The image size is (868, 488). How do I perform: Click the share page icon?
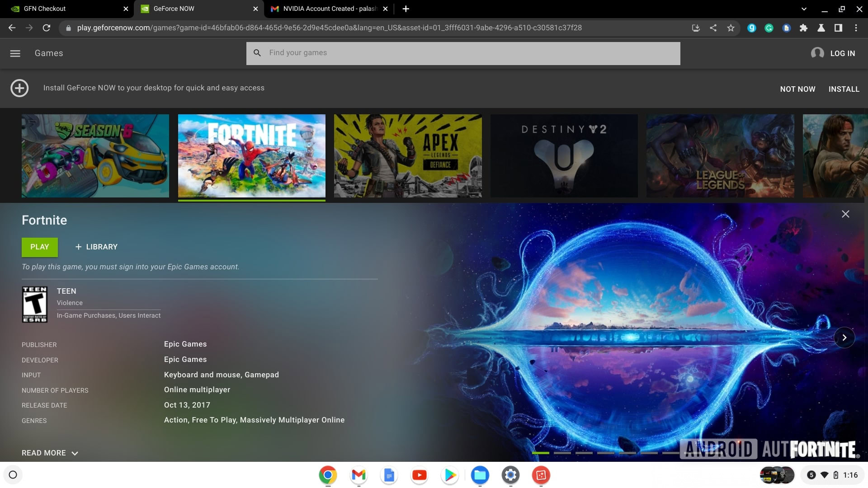(x=713, y=28)
